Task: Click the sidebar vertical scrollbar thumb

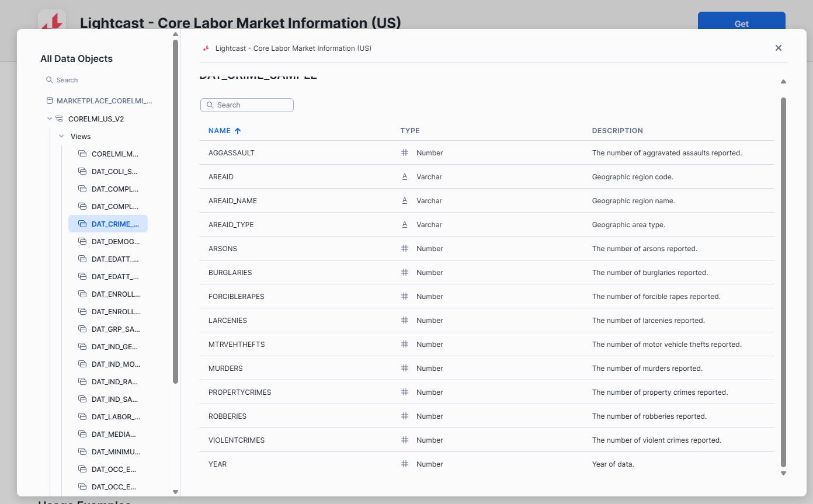Action: 175,211
